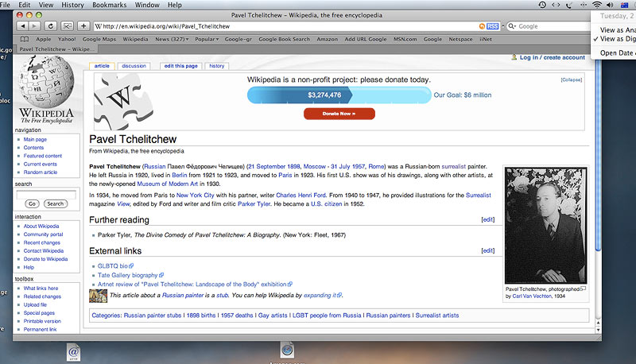636x364 pixels.
Task: Open Wikipedia bookmark in bookmarks bar
Action: point(135,39)
